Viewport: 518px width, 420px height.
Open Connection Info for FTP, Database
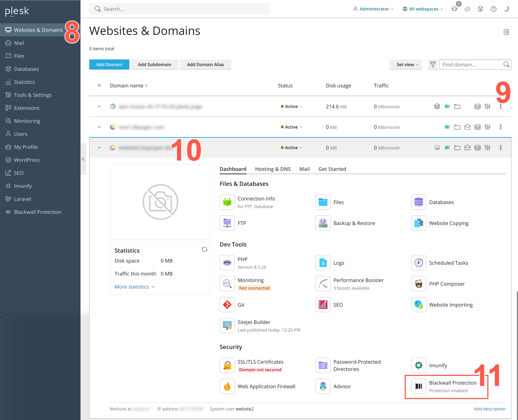[247, 202]
